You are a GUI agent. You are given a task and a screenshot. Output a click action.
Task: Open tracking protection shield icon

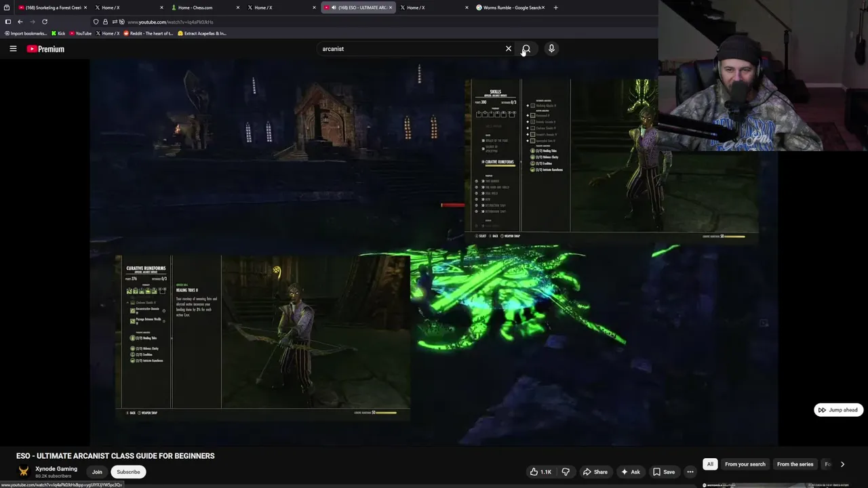click(x=96, y=22)
